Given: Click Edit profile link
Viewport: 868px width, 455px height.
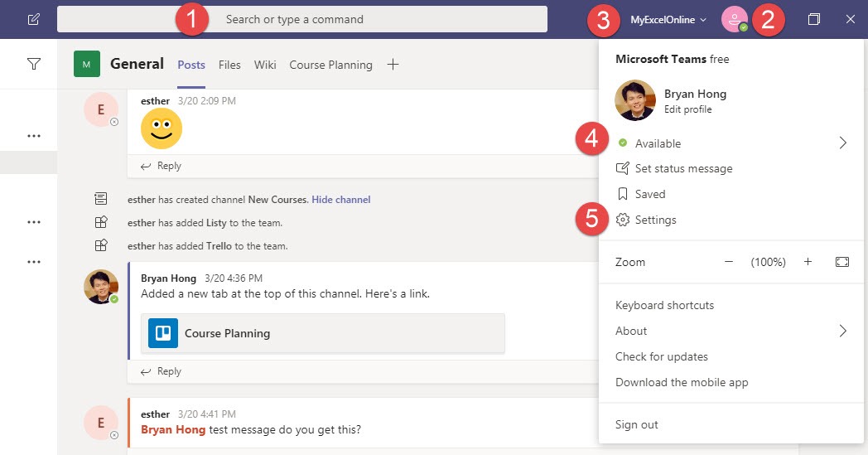Looking at the screenshot, I should tap(688, 109).
